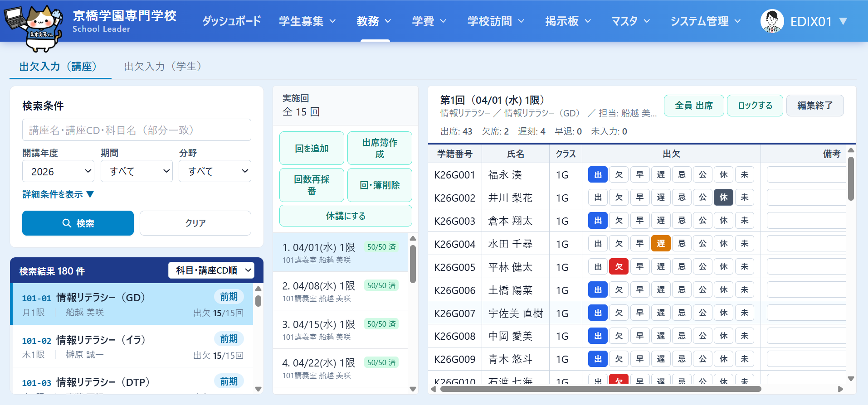This screenshot has height=405, width=868.
Task: Open the 学費 menu
Action: pyautogui.click(x=429, y=21)
